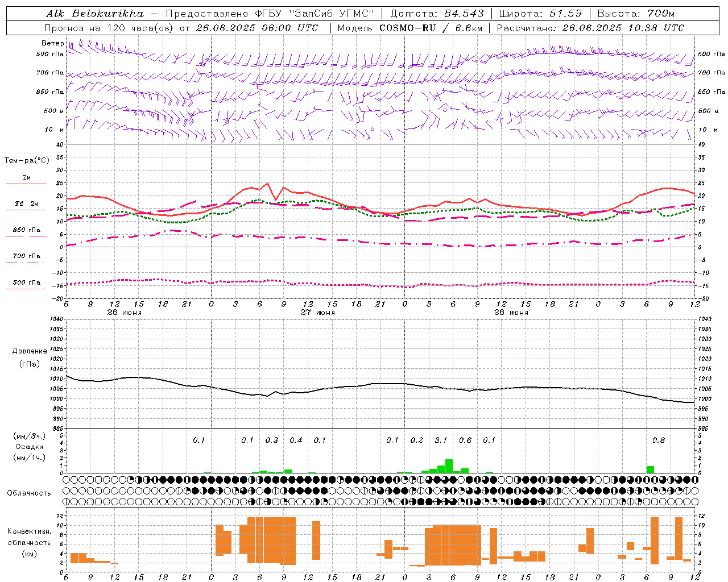Click the latitude value Широта: 51.59

point(540,14)
